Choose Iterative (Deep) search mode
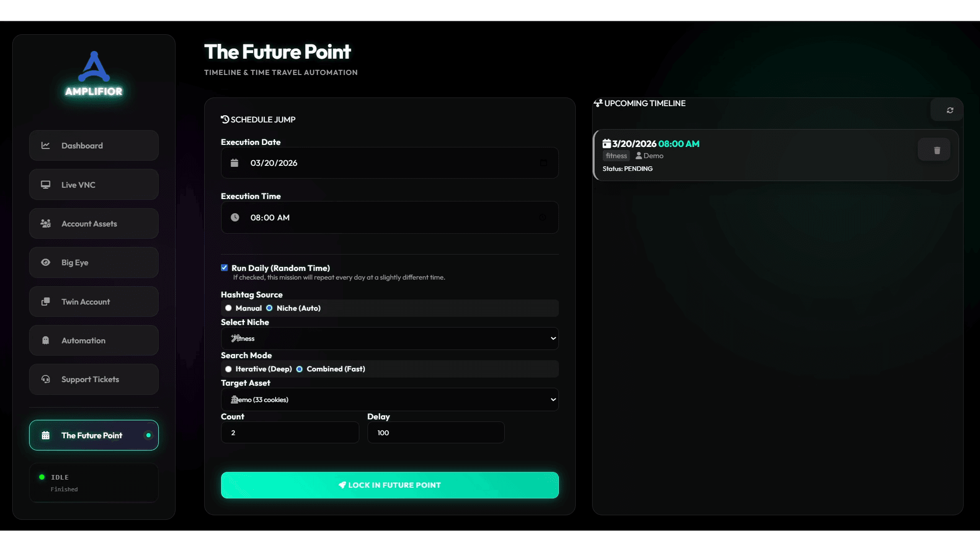Viewport: 980px width, 551px height. point(229,369)
